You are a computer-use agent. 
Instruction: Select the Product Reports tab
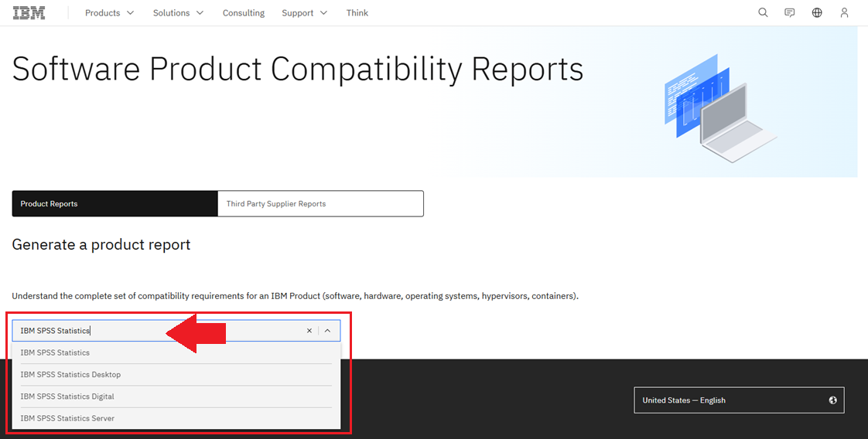[114, 203]
